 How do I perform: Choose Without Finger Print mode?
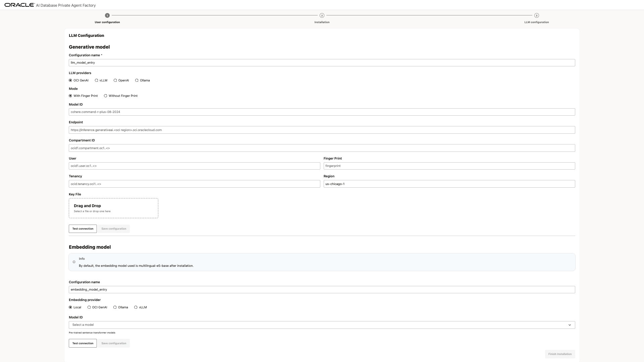coord(106,96)
